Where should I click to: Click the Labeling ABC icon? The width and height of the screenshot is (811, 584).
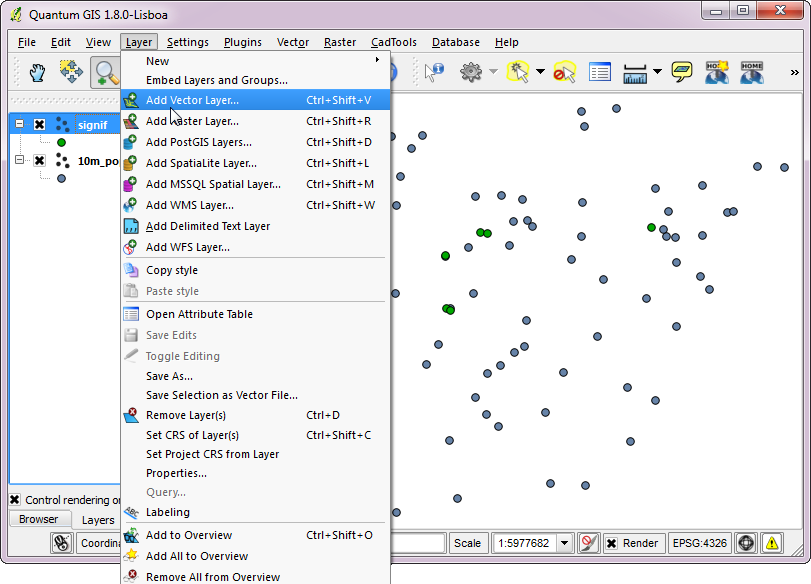(131, 512)
